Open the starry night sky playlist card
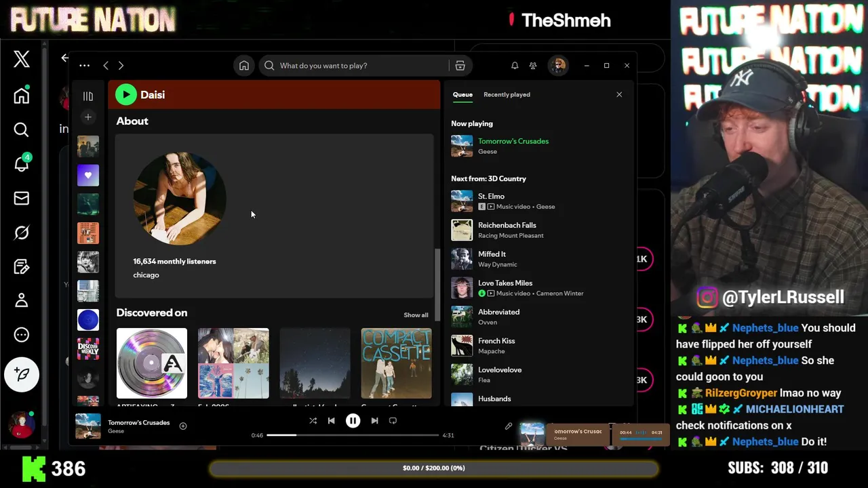Screen dimensions: 868x488 click(x=315, y=363)
